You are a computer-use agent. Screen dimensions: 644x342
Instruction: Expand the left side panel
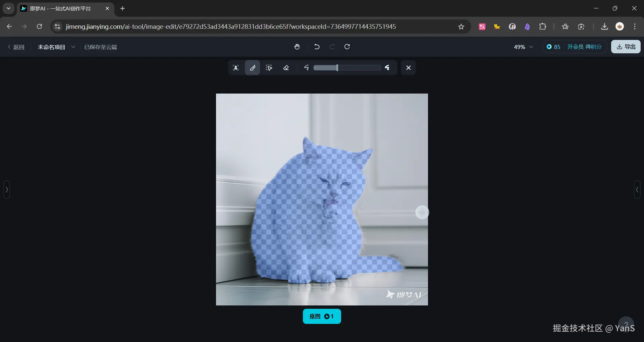pos(7,189)
